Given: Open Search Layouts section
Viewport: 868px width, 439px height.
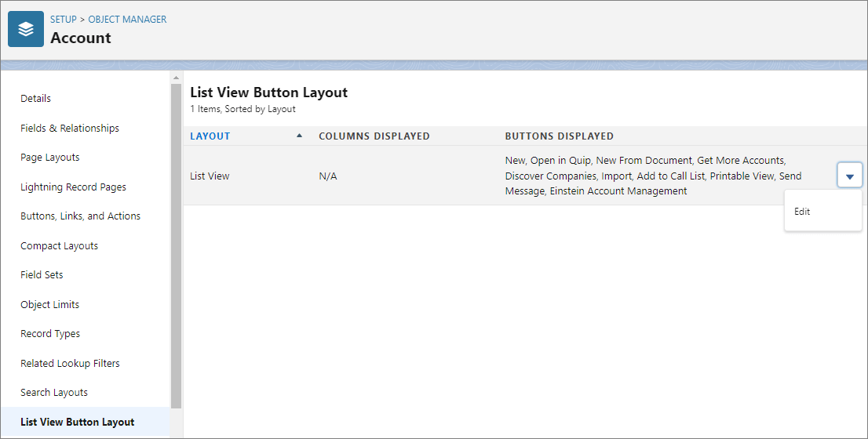Looking at the screenshot, I should [53, 393].
